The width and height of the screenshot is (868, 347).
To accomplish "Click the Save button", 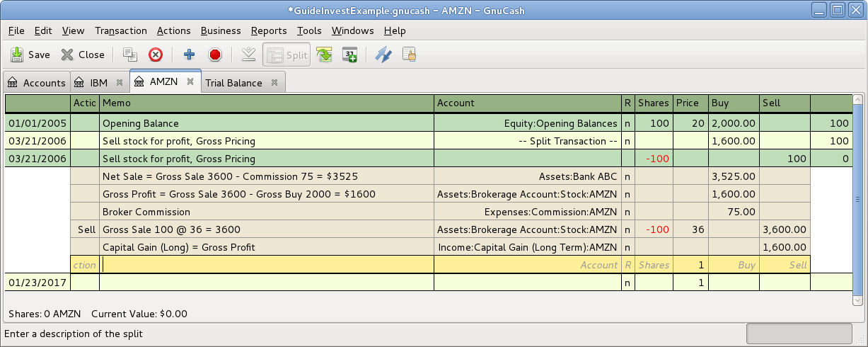I will [x=30, y=55].
